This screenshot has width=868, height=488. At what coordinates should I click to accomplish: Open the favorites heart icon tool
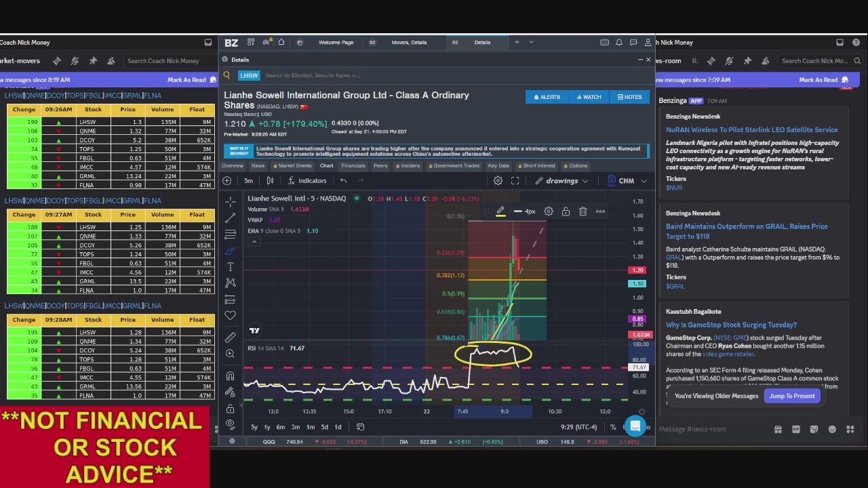click(231, 315)
